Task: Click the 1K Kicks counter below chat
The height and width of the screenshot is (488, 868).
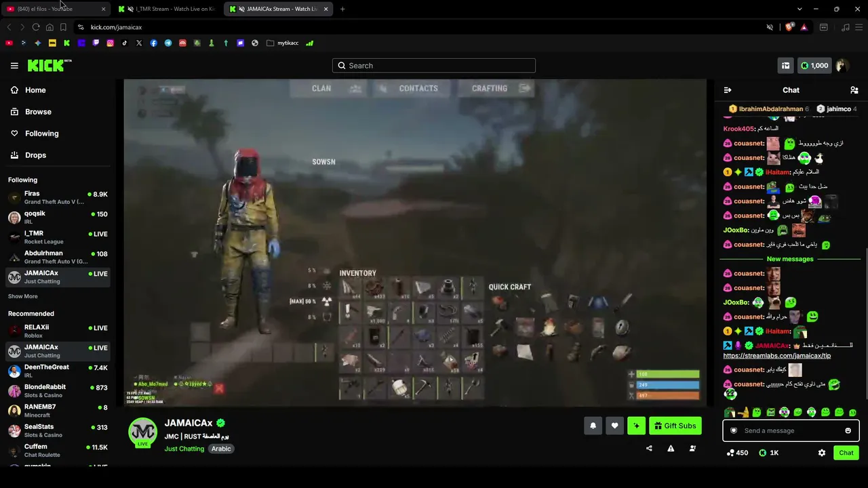Action: pyautogui.click(x=769, y=453)
